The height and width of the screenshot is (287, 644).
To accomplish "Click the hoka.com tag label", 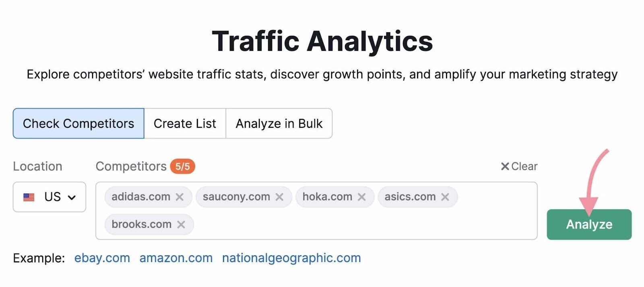I will pyautogui.click(x=327, y=197).
